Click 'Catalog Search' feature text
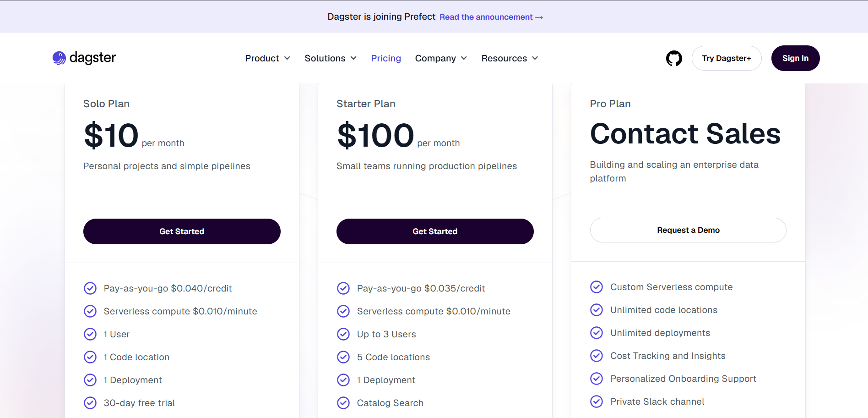 coord(390,403)
